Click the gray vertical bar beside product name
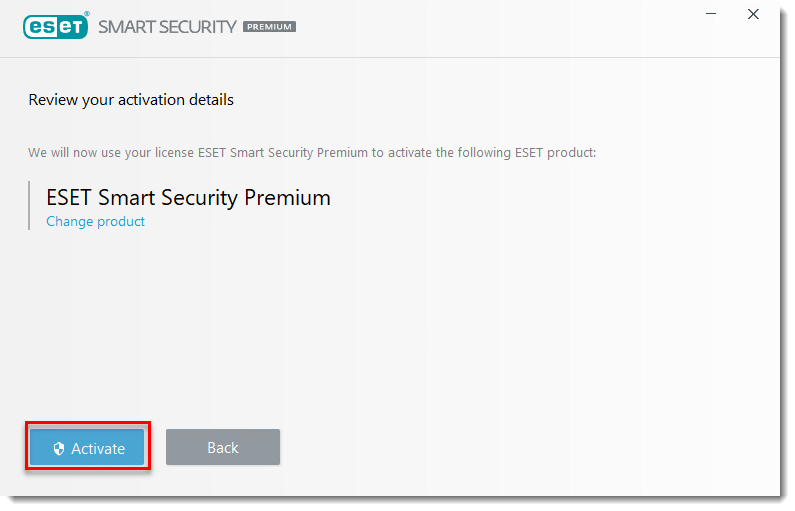 pyautogui.click(x=29, y=206)
